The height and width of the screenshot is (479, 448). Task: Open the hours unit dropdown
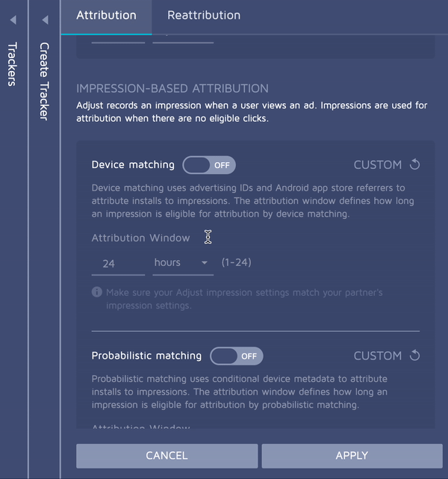pyautogui.click(x=182, y=263)
